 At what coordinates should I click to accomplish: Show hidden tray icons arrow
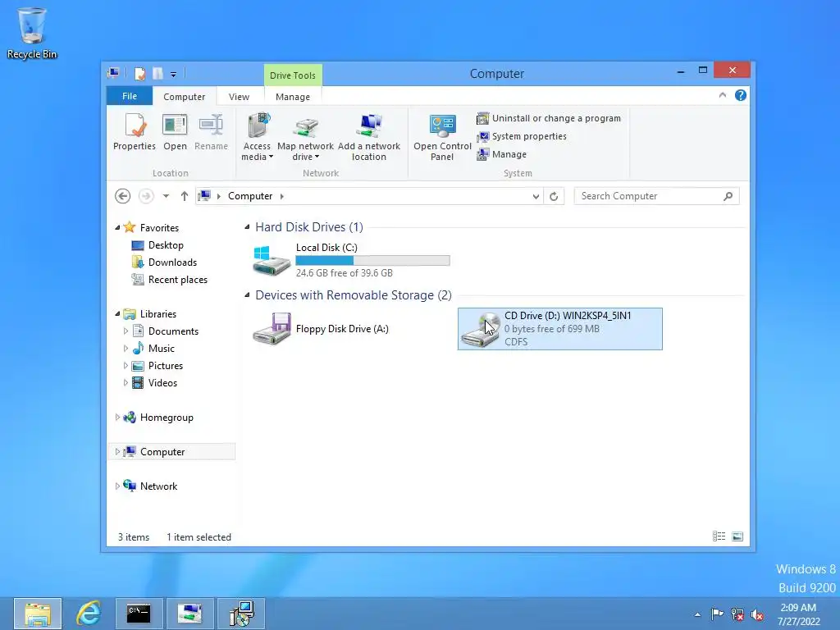pyautogui.click(x=697, y=614)
